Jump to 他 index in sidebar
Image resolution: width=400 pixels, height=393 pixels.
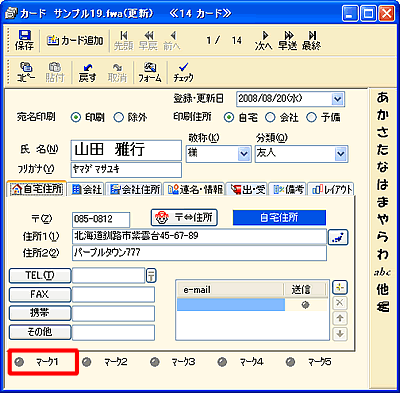pyautogui.click(x=383, y=289)
